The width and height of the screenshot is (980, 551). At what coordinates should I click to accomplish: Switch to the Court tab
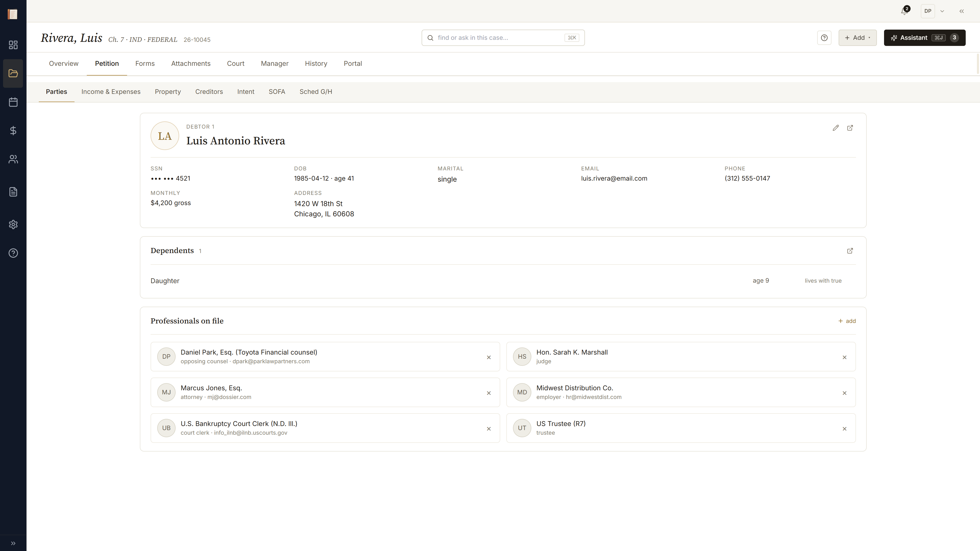(236, 64)
